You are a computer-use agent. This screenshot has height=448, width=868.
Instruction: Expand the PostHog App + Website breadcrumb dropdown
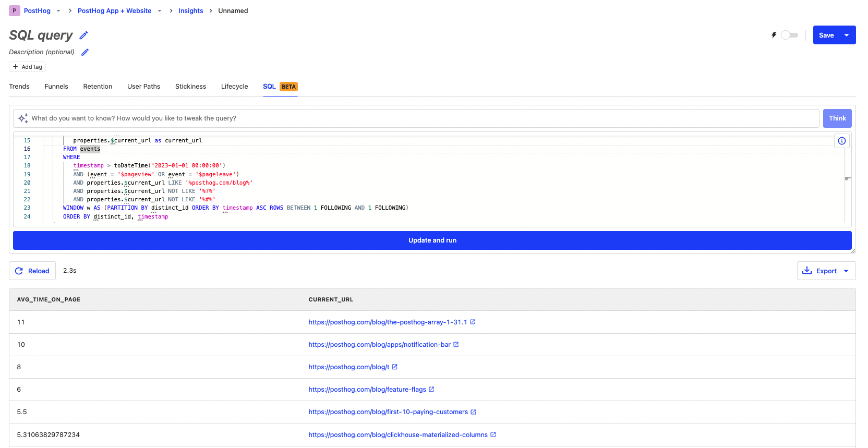160,11
